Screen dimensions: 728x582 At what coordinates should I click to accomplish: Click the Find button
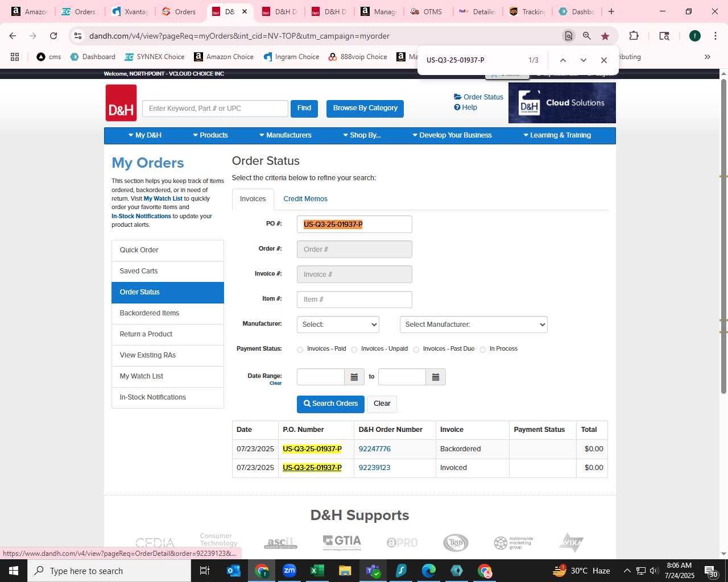304,109
